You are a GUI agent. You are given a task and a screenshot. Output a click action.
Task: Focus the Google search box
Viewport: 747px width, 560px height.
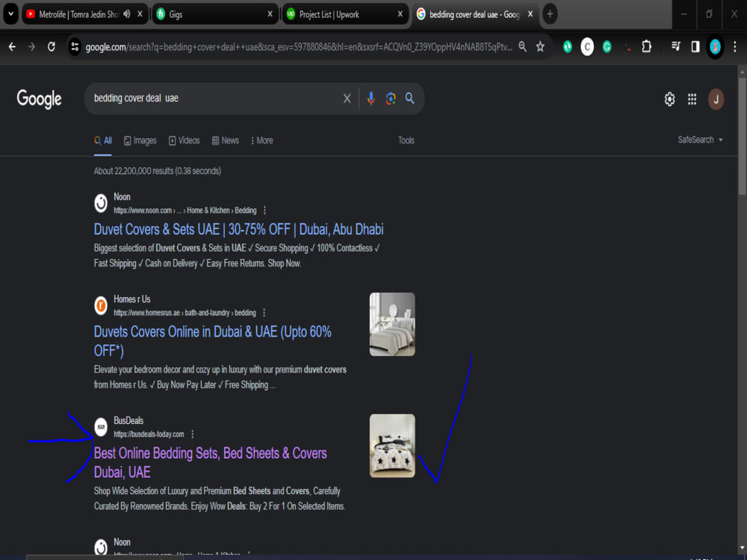pyautogui.click(x=214, y=99)
